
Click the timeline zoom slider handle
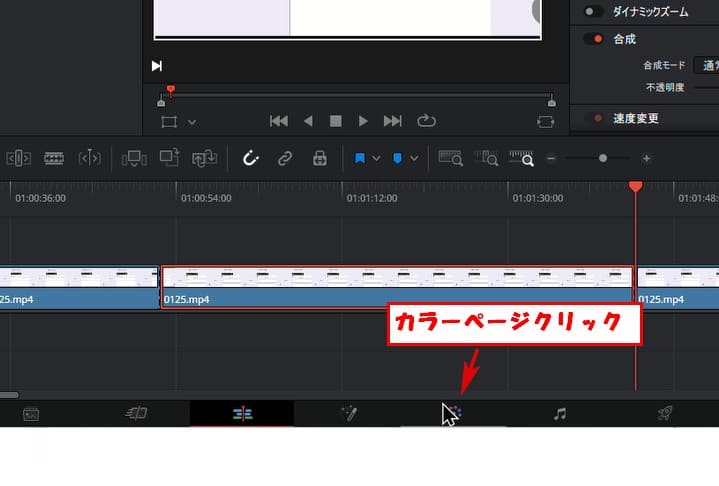pyautogui.click(x=602, y=158)
